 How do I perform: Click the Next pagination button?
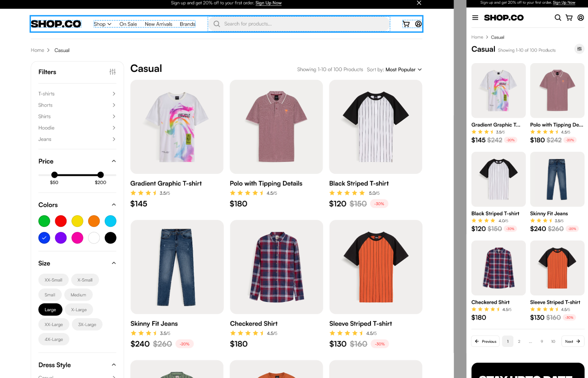(573, 341)
